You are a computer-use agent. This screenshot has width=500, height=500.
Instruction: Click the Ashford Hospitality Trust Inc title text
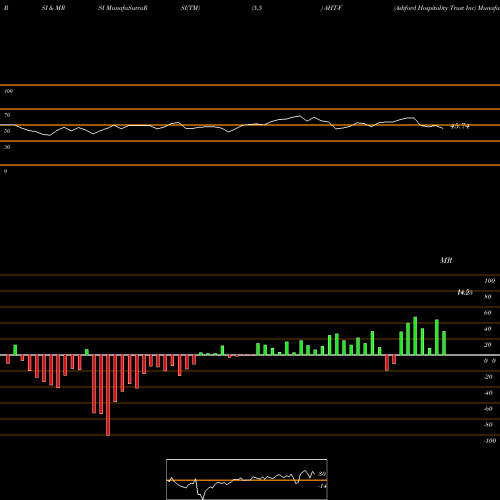(x=435, y=8)
